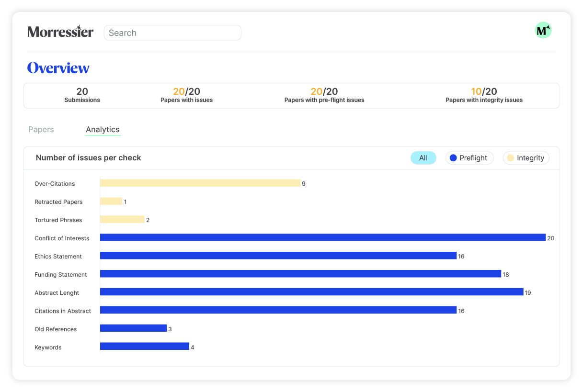Filter chart by Preflight checks

(469, 158)
